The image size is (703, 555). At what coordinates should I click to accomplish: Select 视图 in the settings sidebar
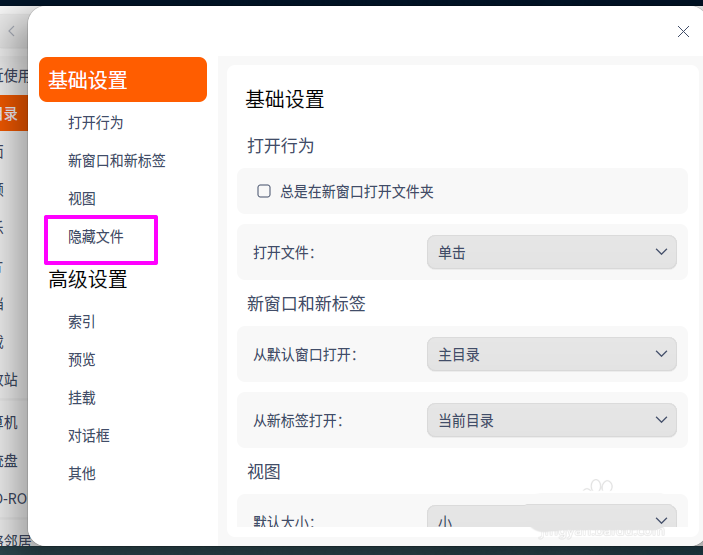point(82,199)
